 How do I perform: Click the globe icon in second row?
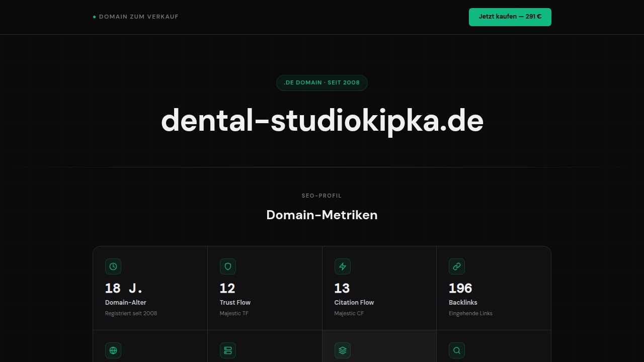[x=113, y=350]
